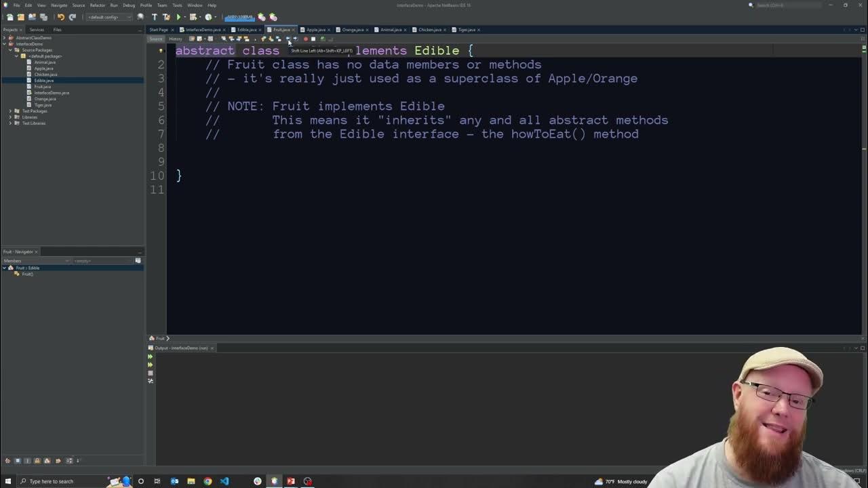Click the Save All toolbar icon

pos(43,17)
